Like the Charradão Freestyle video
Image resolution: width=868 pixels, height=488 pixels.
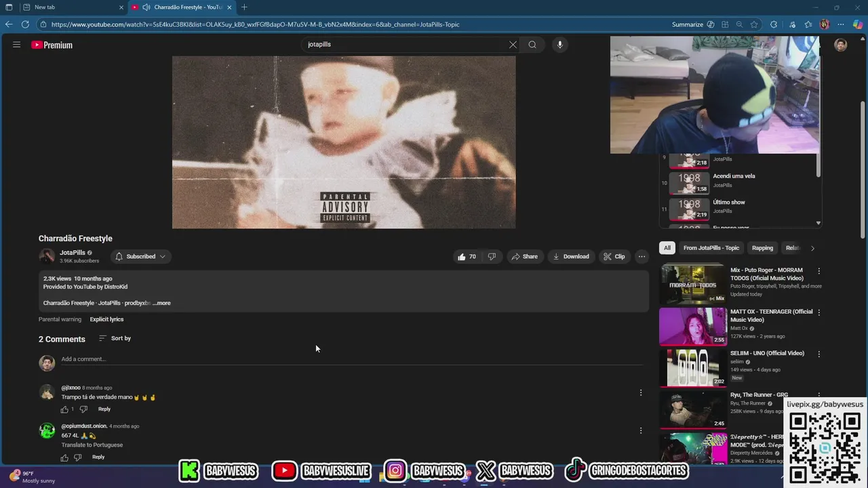pyautogui.click(x=467, y=256)
